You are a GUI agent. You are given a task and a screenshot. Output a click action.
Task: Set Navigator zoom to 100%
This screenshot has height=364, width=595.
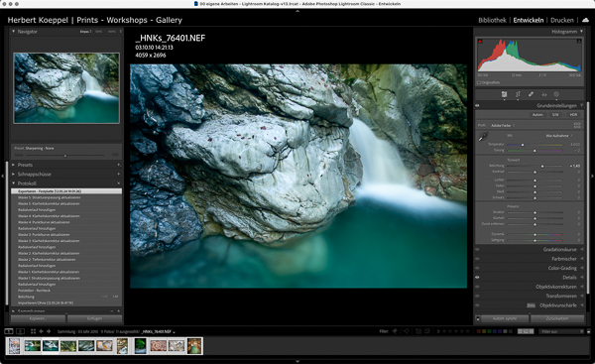[x=99, y=32]
